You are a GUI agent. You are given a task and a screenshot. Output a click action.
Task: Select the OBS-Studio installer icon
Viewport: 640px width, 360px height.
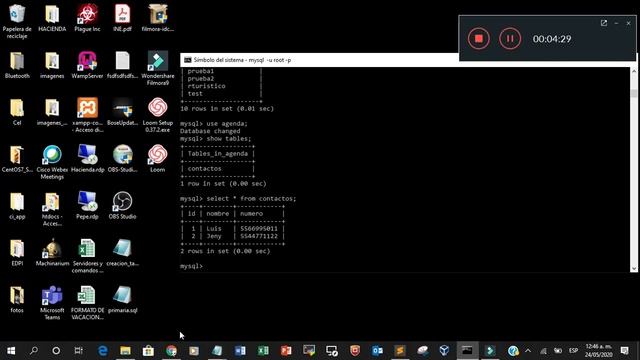(122, 159)
